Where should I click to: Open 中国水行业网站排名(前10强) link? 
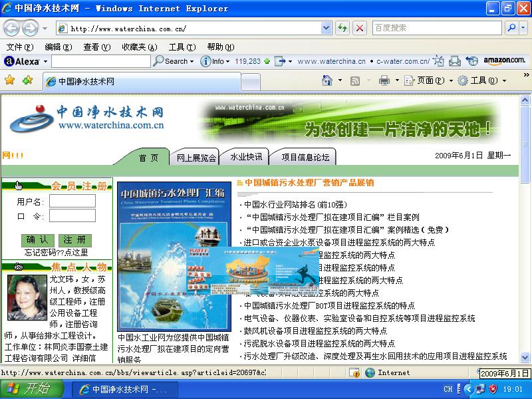[295, 205]
